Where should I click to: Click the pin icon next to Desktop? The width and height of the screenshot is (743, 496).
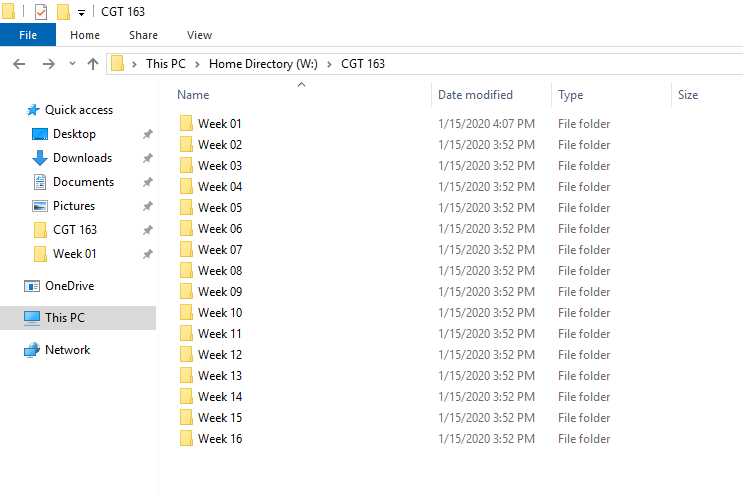click(147, 134)
